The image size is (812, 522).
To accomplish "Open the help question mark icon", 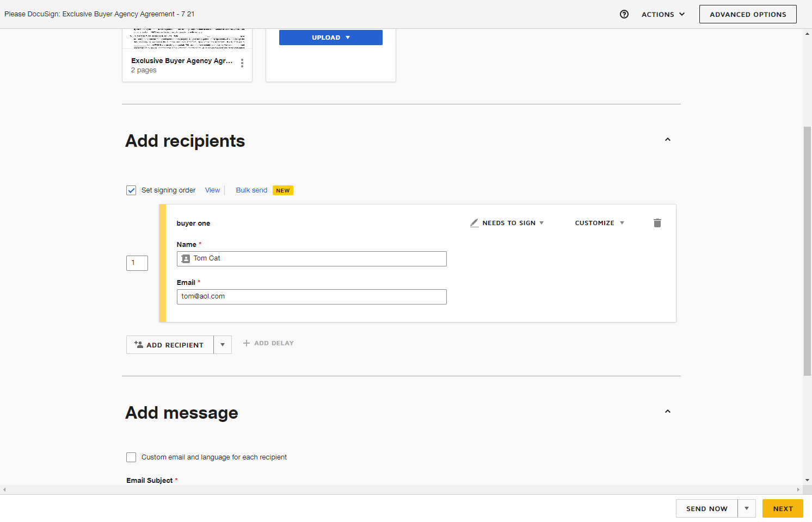I will [x=624, y=14].
